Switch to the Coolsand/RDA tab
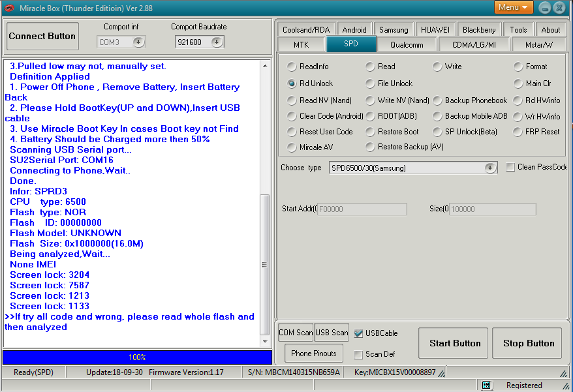Viewport: 573px width, 392px height. click(x=306, y=29)
